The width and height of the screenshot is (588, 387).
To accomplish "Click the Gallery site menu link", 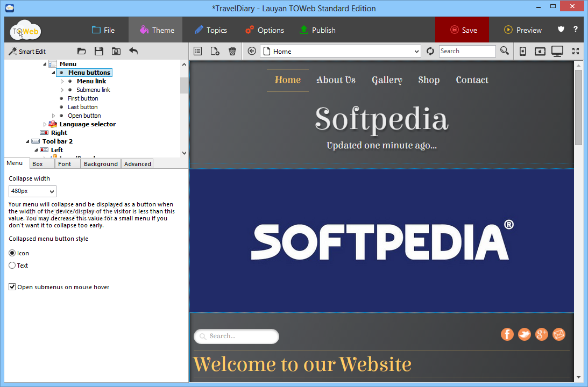I will click(x=387, y=80).
